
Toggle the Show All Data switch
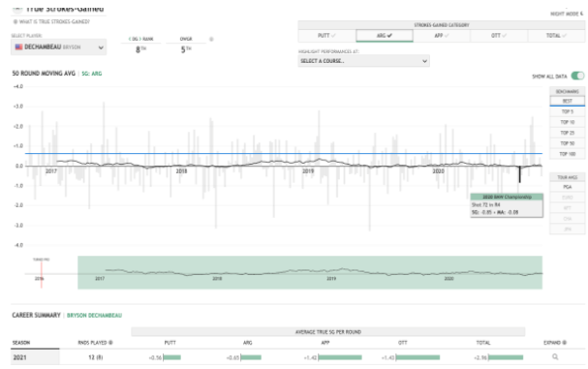577,77
